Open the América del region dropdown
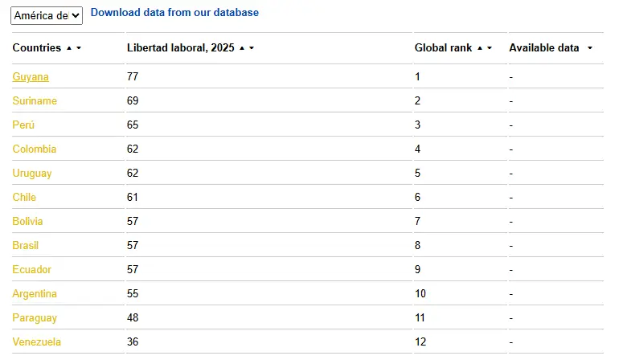Image resolution: width=627 pixels, height=364 pixels. (47, 15)
